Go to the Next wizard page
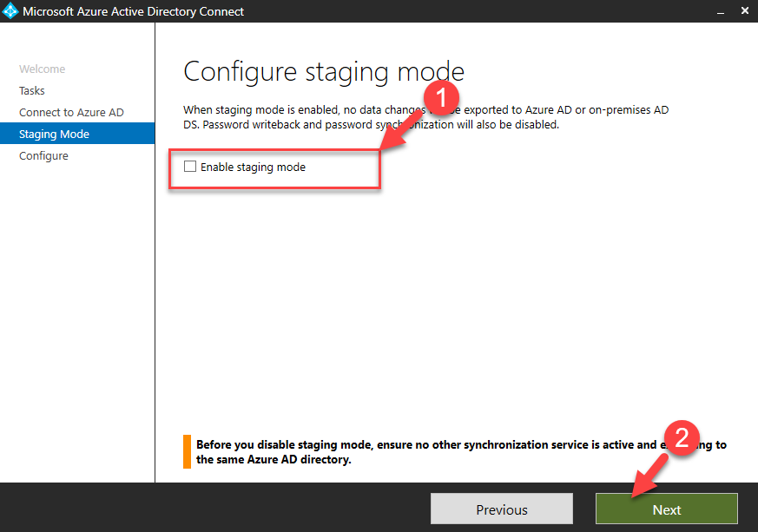Image resolution: width=758 pixels, height=532 pixels. [x=667, y=509]
